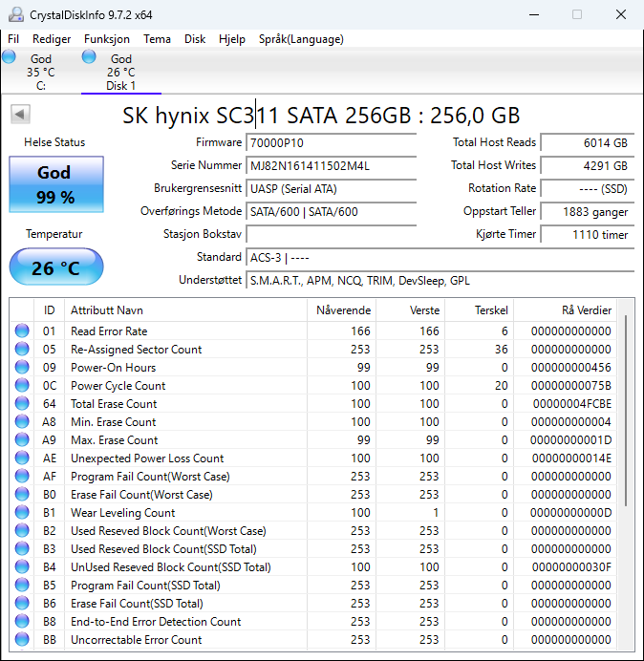The width and height of the screenshot is (644, 661).
Task: Click the Rå Verdier column header
Action: pos(565,310)
